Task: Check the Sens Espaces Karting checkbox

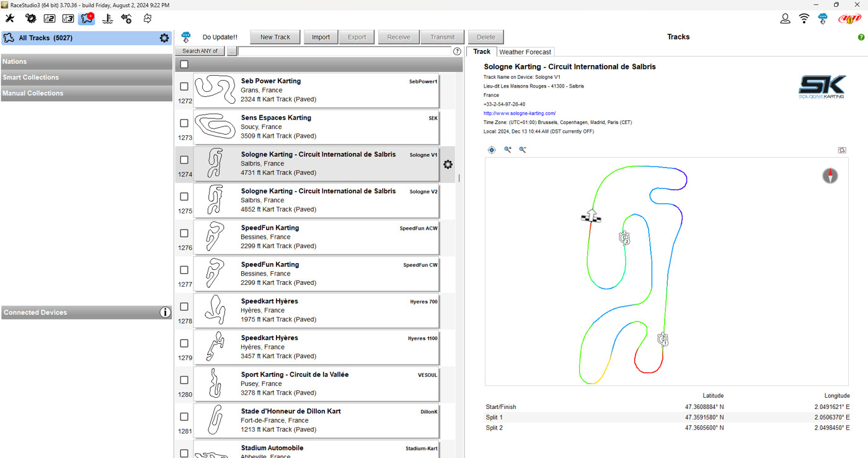Action: coord(184,123)
